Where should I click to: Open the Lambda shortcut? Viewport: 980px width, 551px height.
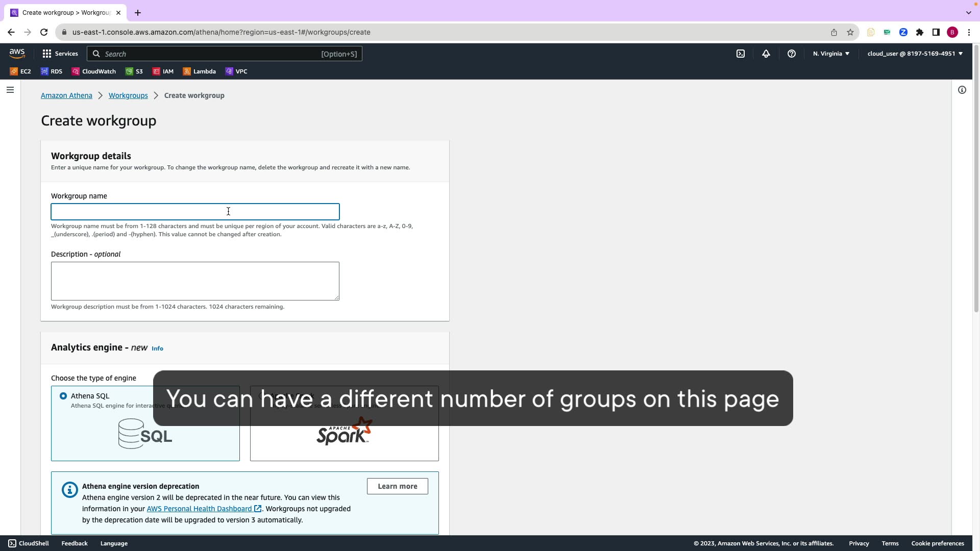point(200,71)
